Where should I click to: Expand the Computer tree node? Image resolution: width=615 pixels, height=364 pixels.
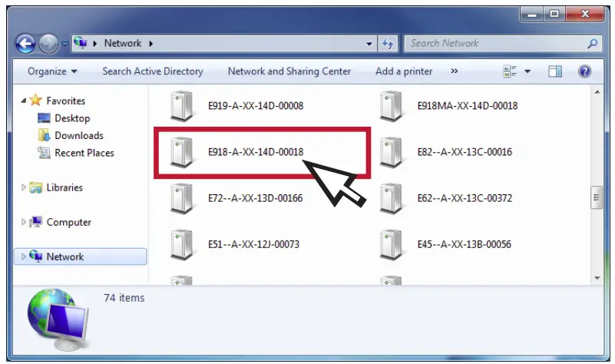point(24,222)
